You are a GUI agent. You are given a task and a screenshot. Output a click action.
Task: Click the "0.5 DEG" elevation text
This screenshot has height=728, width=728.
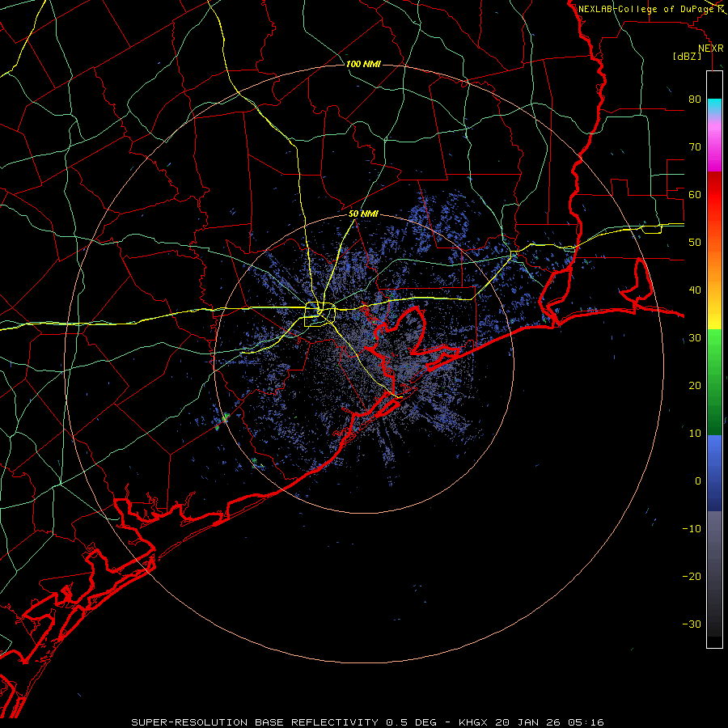[412, 722]
